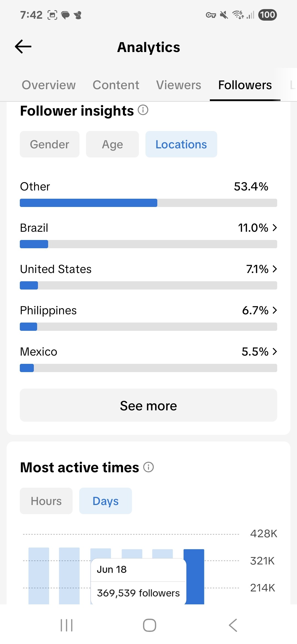Select the Locations filter chip
The height and width of the screenshot is (644, 297).
pyautogui.click(x=181, y=144)
